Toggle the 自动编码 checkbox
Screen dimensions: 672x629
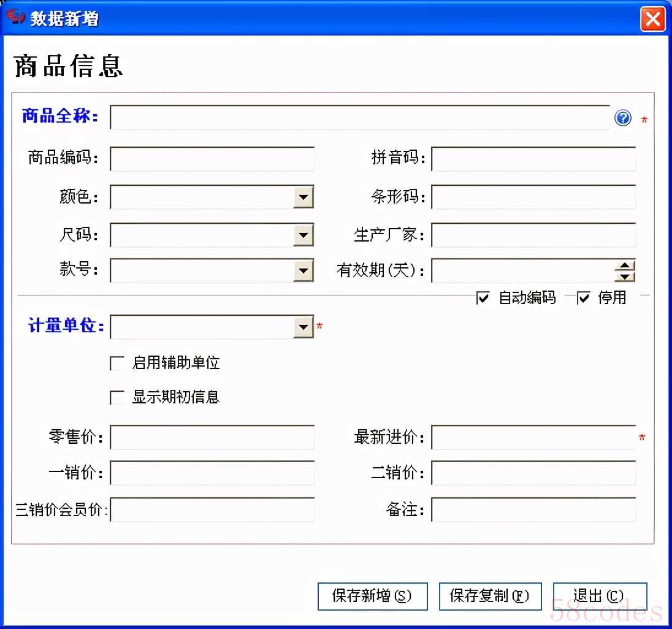483,298
